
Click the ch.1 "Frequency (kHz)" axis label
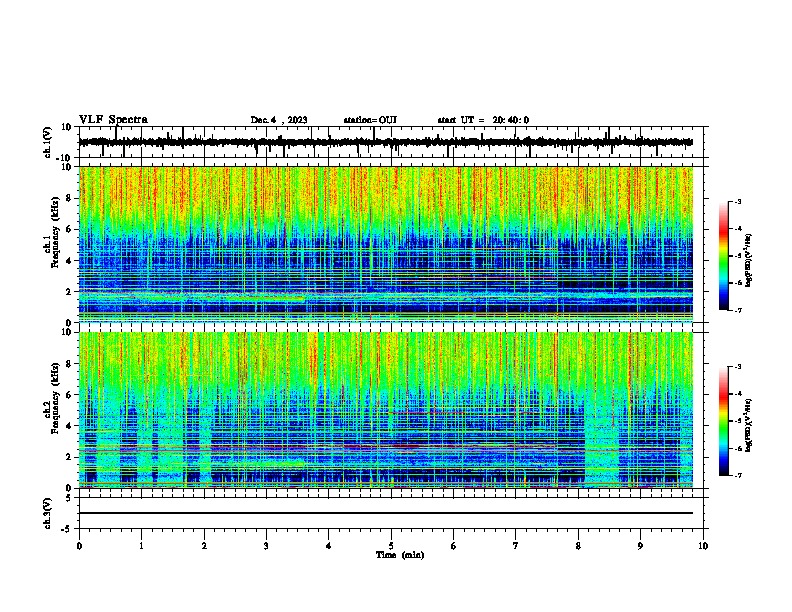pos(56,233)
